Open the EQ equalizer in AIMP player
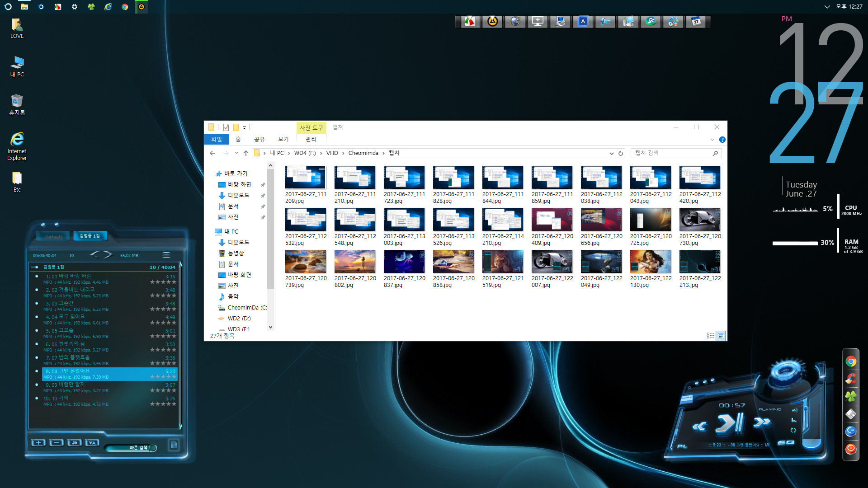 786,442
